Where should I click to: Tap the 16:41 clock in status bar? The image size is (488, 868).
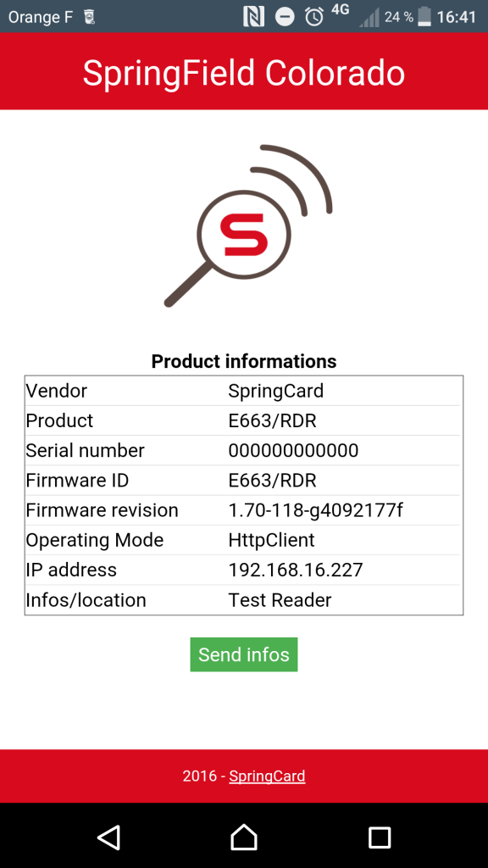click(457, 17)
